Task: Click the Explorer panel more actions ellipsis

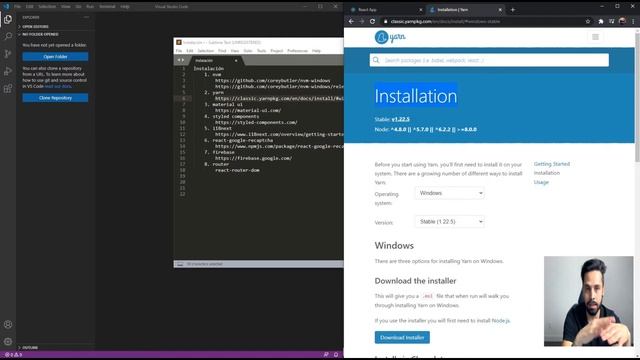Action: click(x=86, y=18)
